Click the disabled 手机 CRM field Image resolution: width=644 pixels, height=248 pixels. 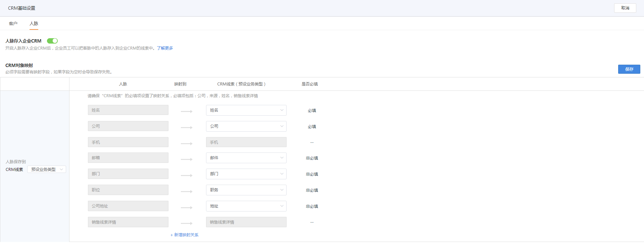pyautogui.click(x=246, y=142)
